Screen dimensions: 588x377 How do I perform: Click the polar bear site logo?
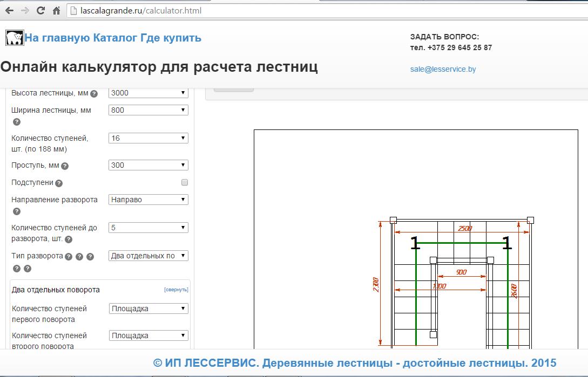click(x=15, y=38)
